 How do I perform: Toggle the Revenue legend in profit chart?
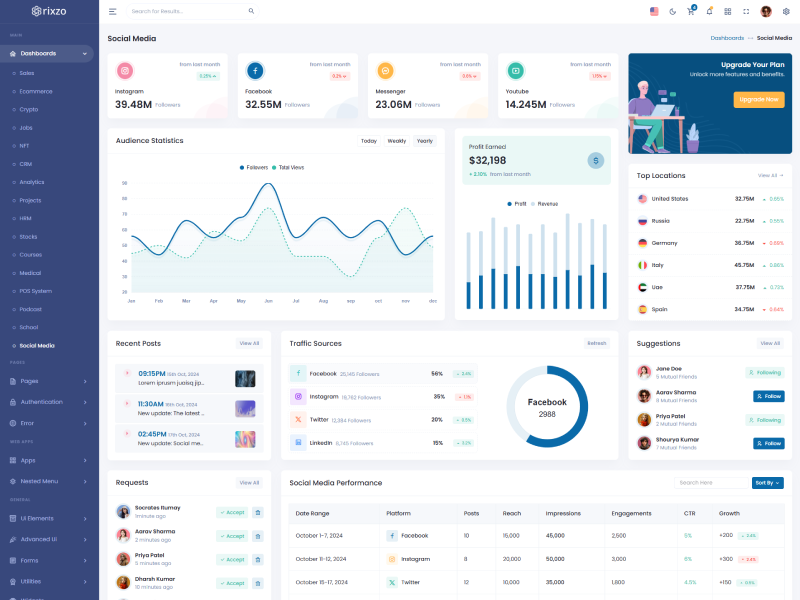pos(544,204)
